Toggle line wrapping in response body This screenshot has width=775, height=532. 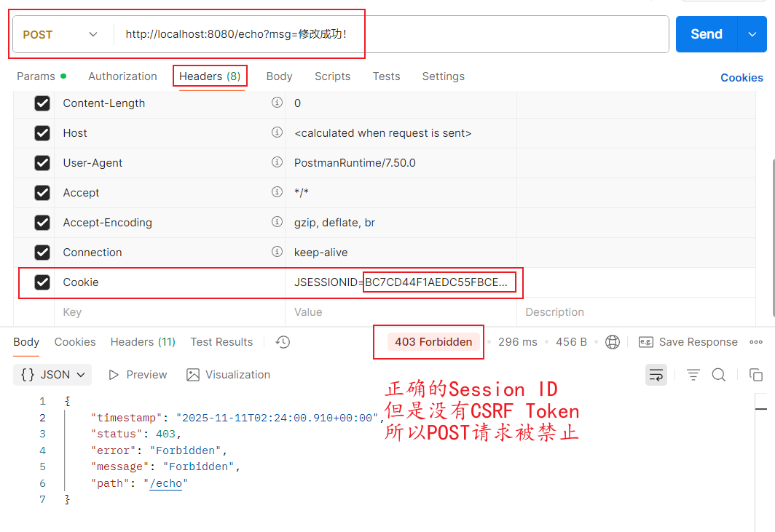point(656,375)
